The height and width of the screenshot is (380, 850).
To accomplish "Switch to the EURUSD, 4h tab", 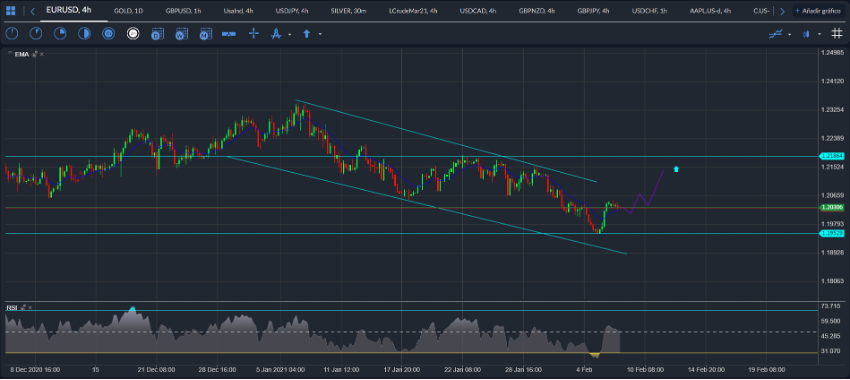I will pos(68,10).
